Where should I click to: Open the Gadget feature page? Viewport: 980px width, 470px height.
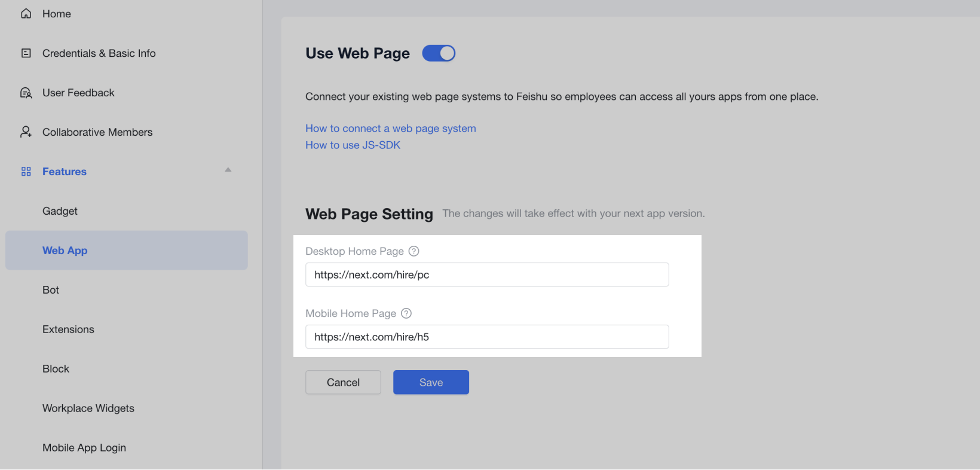(x=60, y=211)
